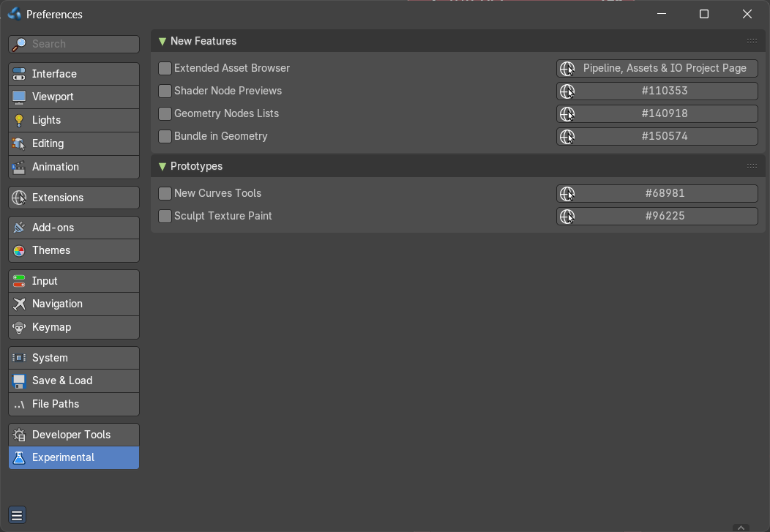Select the Viewport preferences tab
770x532 pixels.
[74, 97]
